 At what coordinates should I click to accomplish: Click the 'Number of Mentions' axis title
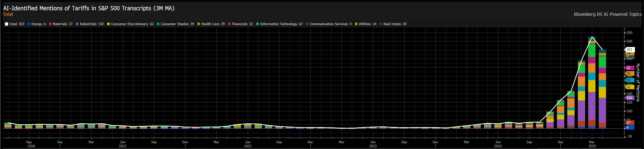click(638, 82)
